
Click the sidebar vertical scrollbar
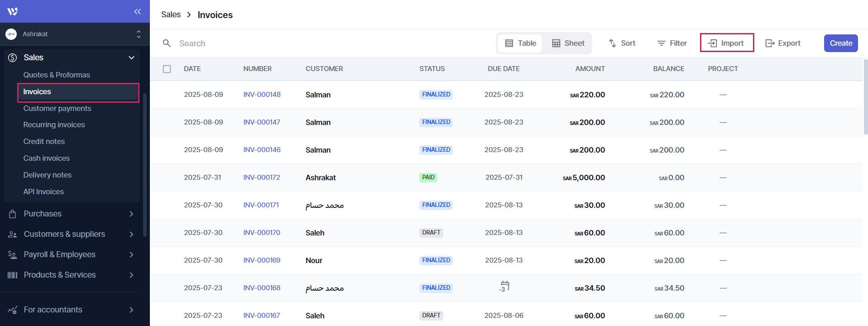tap(145, 163)
